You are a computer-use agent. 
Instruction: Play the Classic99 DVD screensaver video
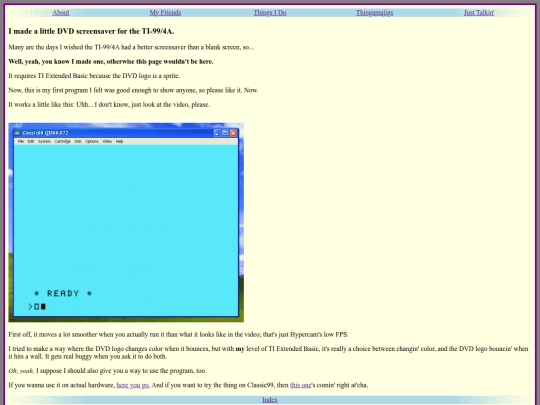pos(126,222)
